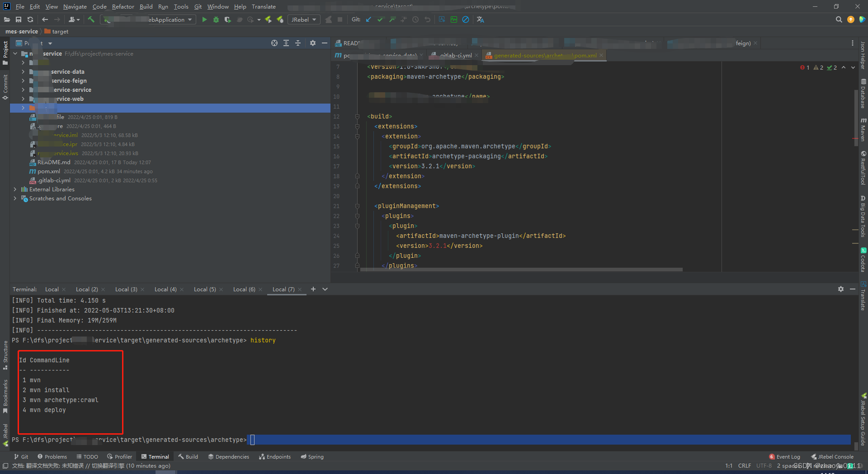Image resolution: width=868 pixels, height=474 pixels.
Task: Open the Refactor menu
Action: pyautogui.click(x=123, y=6)
